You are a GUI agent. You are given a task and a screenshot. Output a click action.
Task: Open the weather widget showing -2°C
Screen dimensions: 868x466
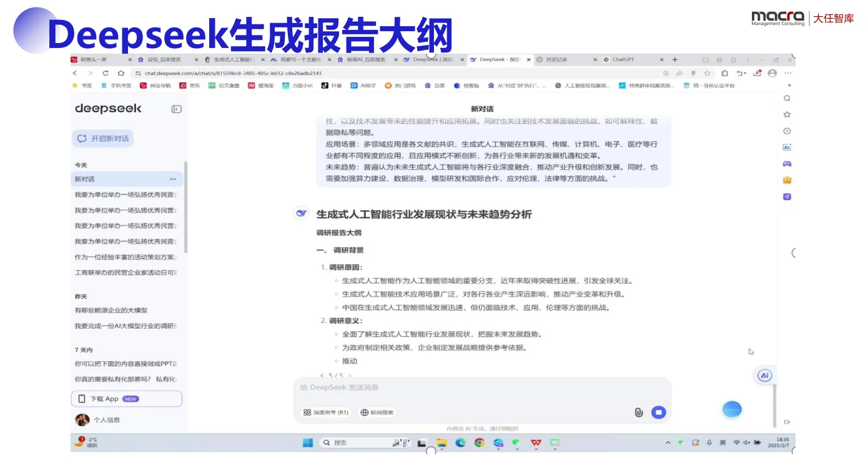[x=86, y=442]
